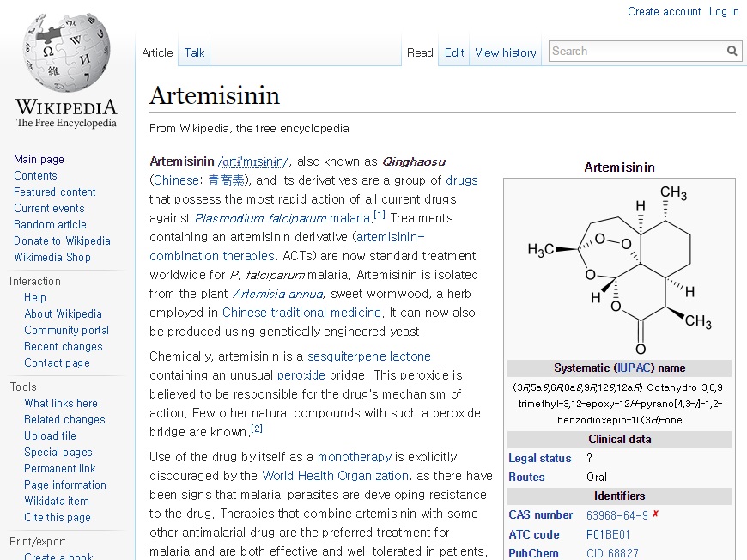Open World Health Organization link
This screenshot has height=560, width=747.
pyautogui.click(x=336, y=476)
